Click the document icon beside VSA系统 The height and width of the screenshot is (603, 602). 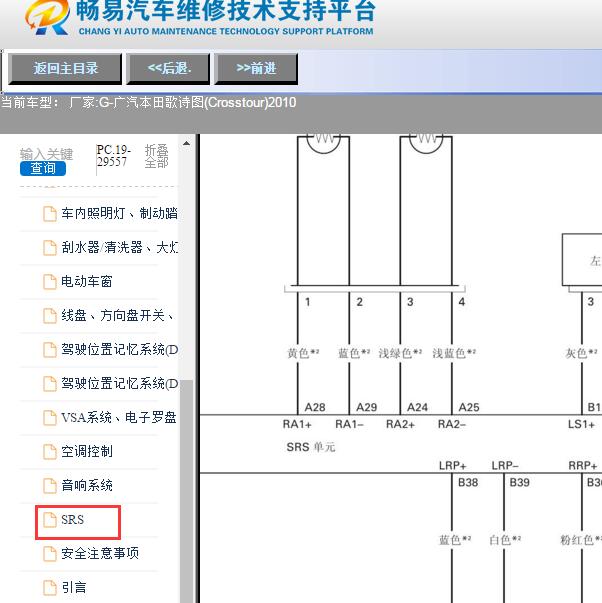coord(50,418)
